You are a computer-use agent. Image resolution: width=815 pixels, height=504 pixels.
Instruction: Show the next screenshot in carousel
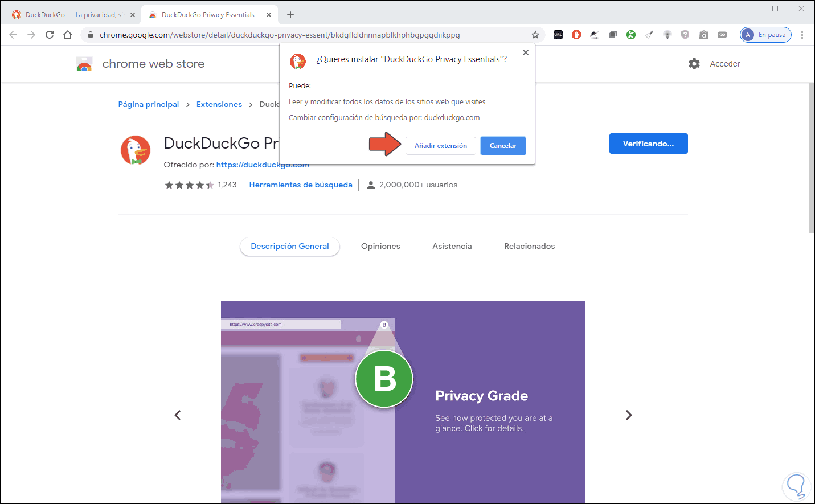coord(629,415)
